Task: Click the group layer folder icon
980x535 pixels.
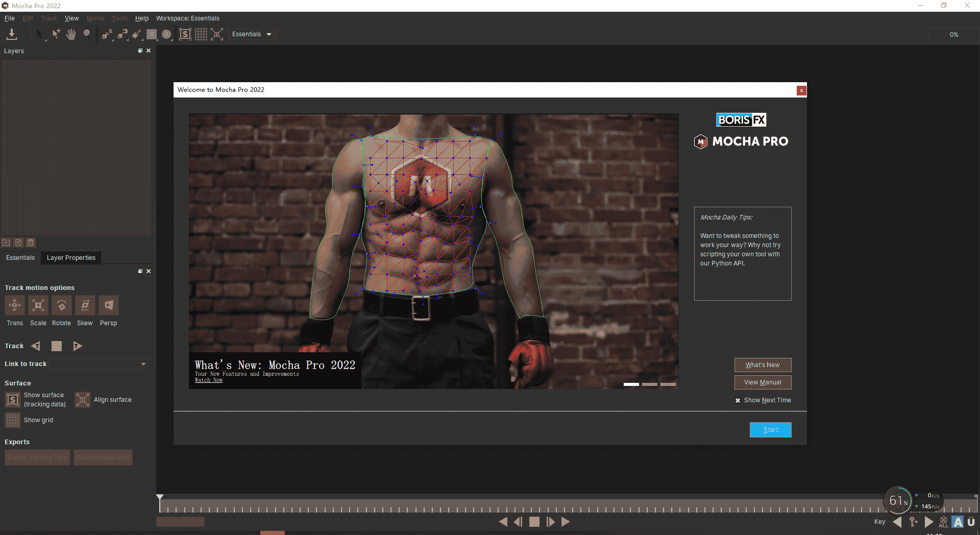Action: click(x=6, y=242)
